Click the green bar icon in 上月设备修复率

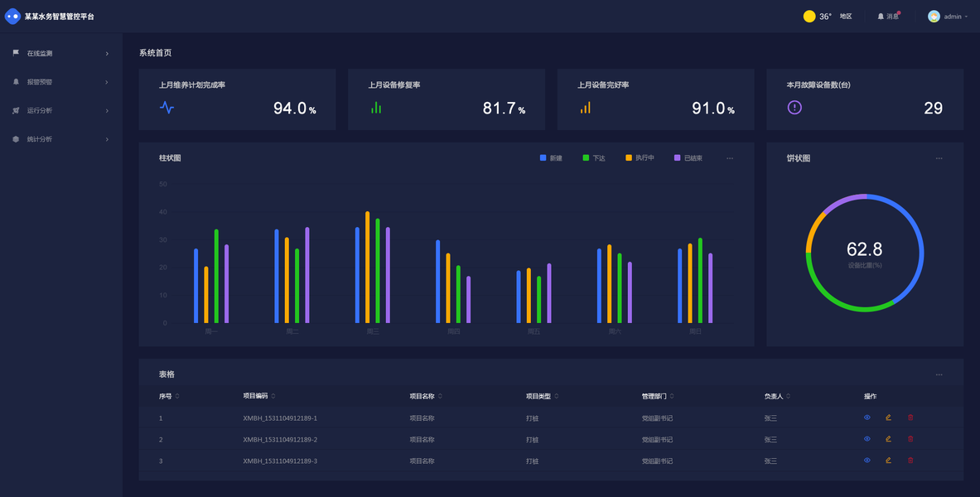click(x=375, y=108)
